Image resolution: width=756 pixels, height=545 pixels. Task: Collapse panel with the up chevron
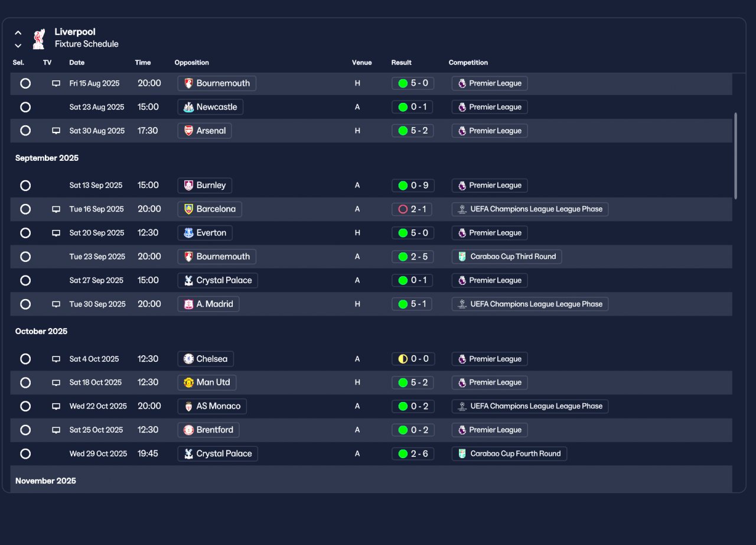[18, 33]
